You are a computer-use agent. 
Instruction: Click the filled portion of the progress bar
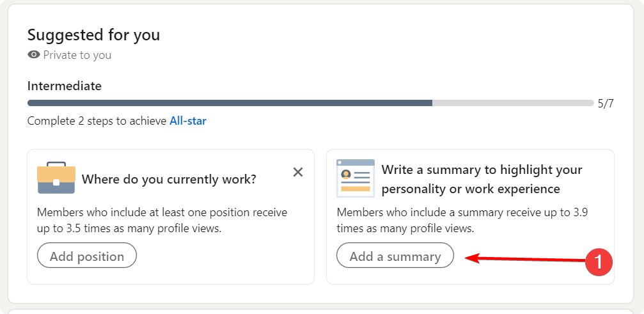click(230, 103)
